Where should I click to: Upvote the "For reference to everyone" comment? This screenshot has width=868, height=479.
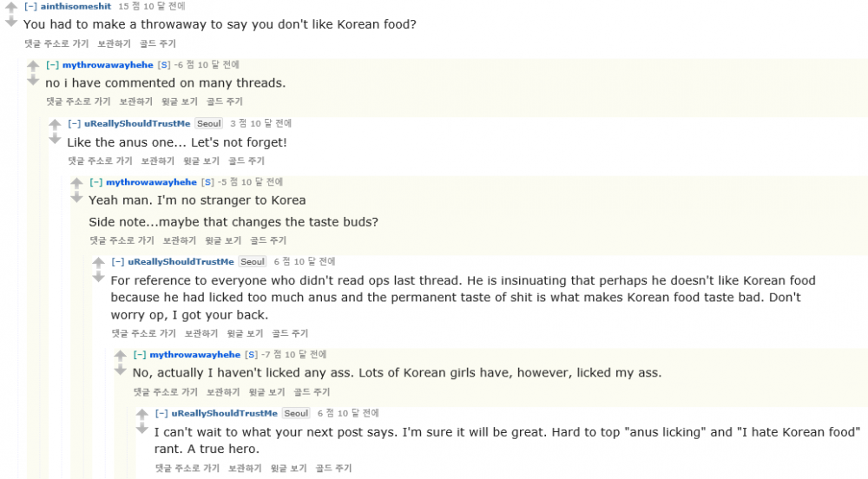pyautogui.click(x=98, y=263)
